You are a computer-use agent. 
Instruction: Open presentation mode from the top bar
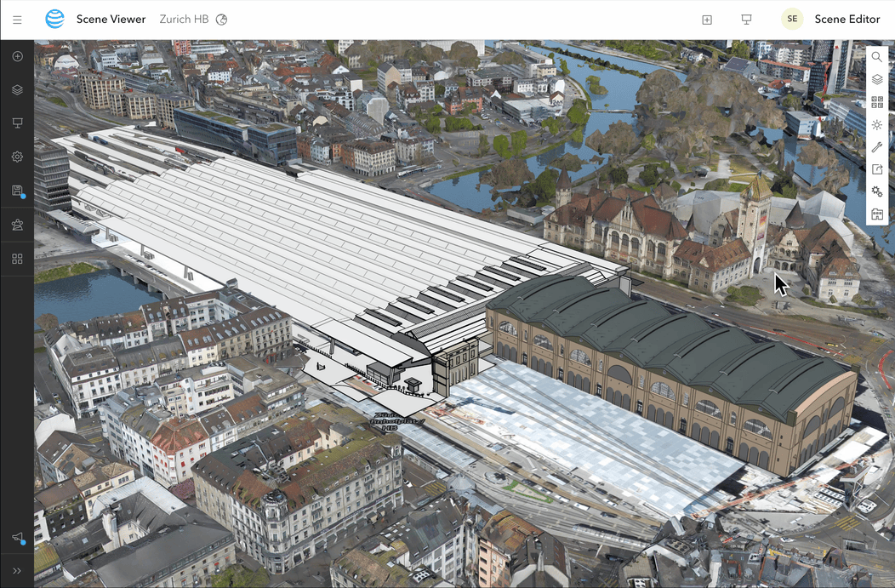(x=746, y=19)
